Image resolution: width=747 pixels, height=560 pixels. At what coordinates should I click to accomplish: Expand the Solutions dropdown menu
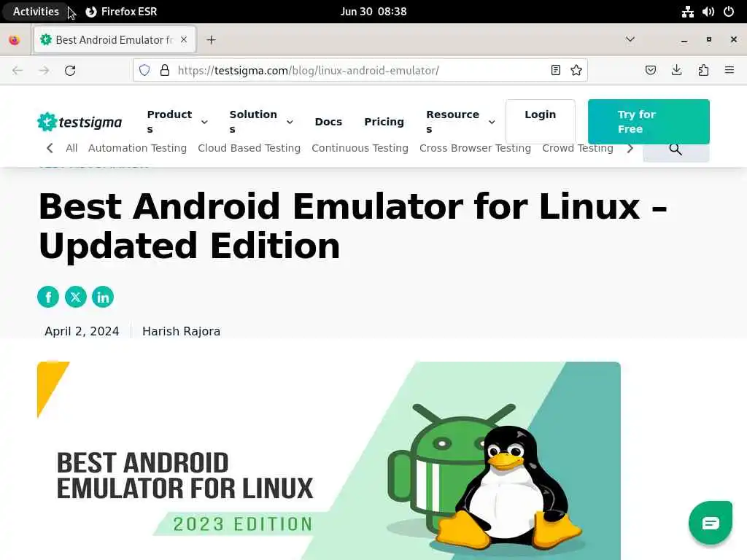click(x=261, y=122)
